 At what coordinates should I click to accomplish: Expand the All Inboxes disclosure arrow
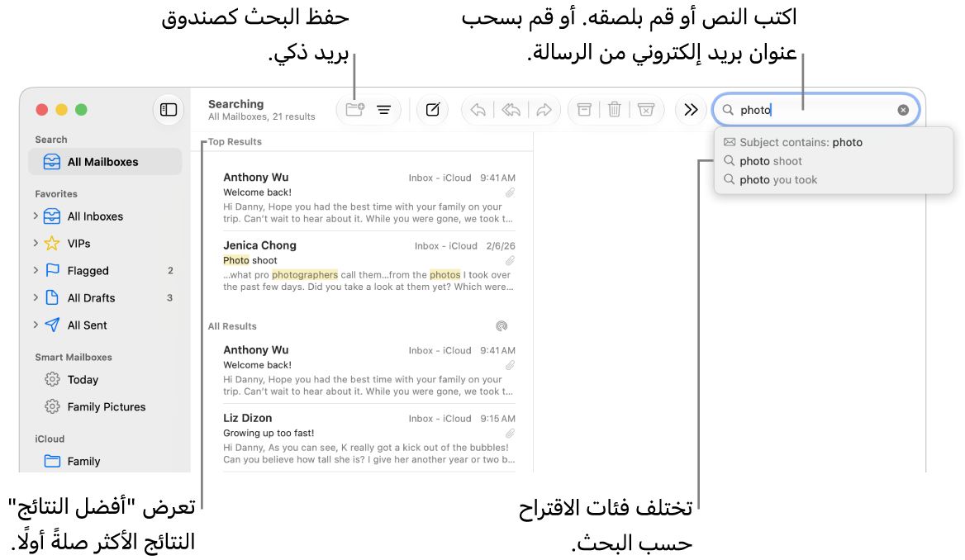pos(36,216)
